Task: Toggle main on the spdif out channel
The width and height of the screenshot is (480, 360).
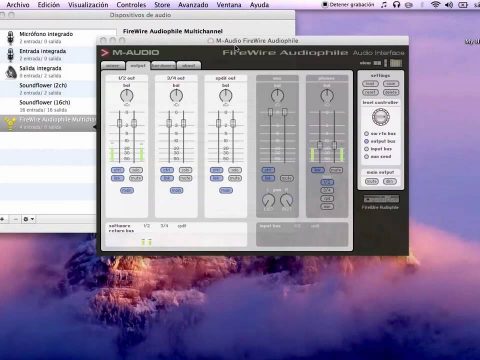Action: [x=226, y=190]
